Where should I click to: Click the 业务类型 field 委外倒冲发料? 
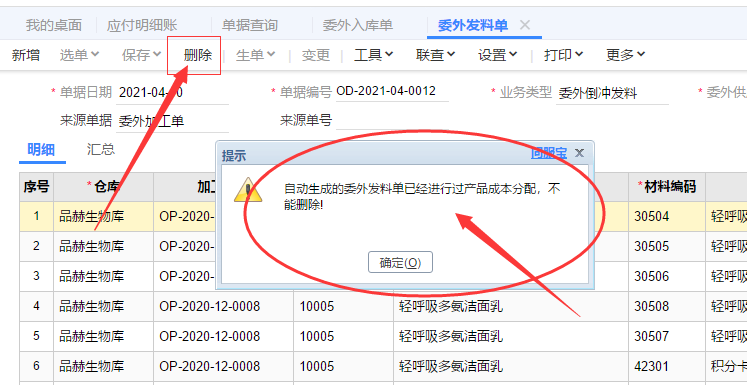612,93
